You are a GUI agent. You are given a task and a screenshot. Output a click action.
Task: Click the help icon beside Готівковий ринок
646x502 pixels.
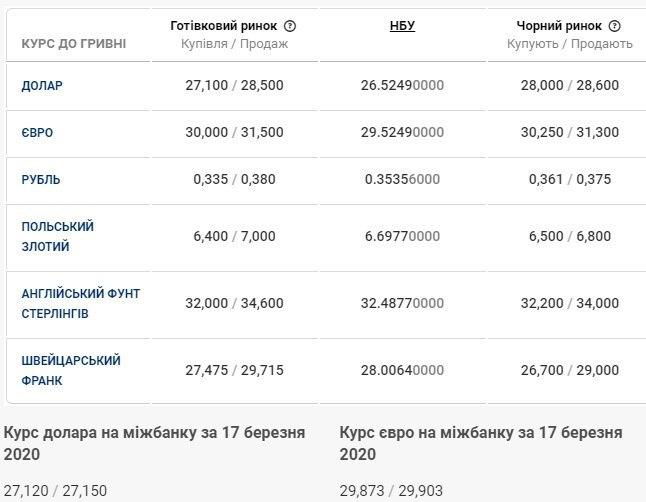click(290, 26)
